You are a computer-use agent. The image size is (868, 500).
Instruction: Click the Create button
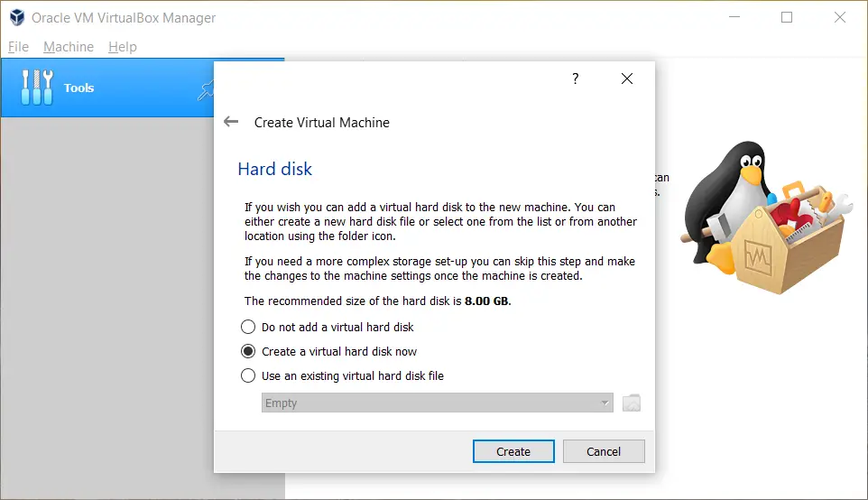pyautogui.click(x=513, y=451)
